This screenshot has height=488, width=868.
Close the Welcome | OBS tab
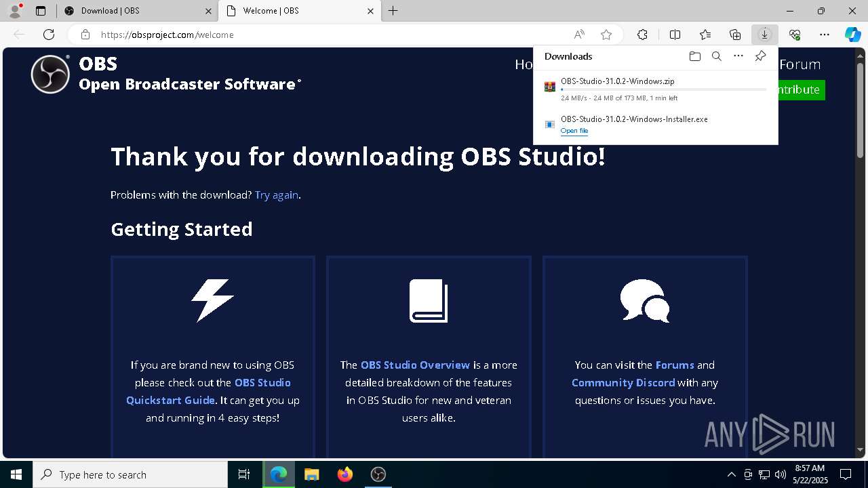(x=370, y=11)
